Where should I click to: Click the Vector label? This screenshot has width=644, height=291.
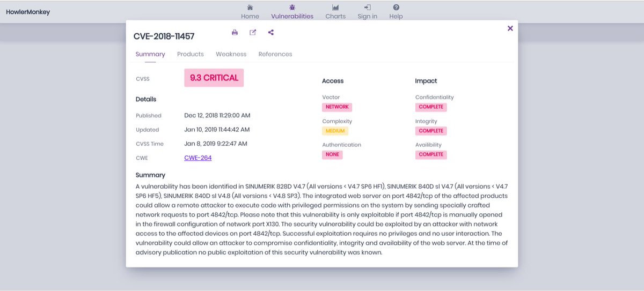click(331, 97)
